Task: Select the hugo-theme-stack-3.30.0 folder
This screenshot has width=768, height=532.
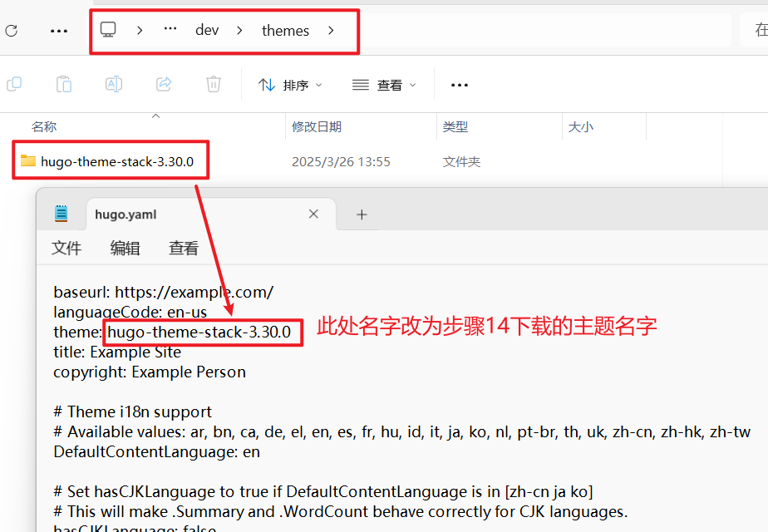Action: tap(116, 161)
